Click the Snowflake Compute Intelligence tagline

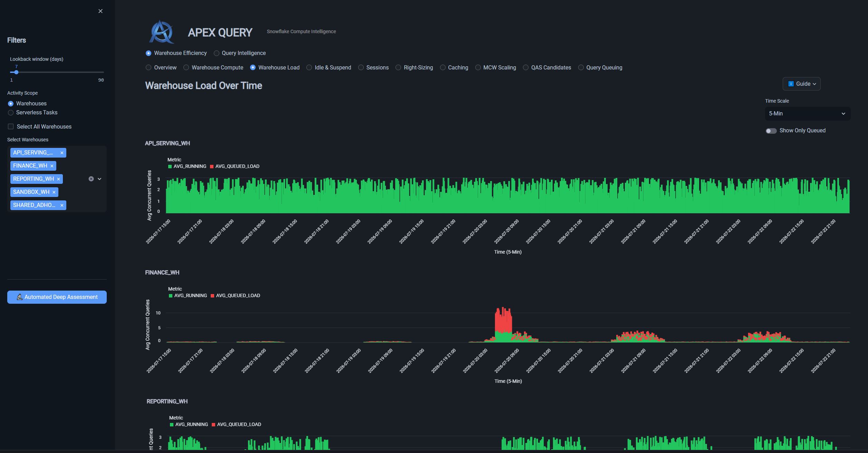coord(301,31)
